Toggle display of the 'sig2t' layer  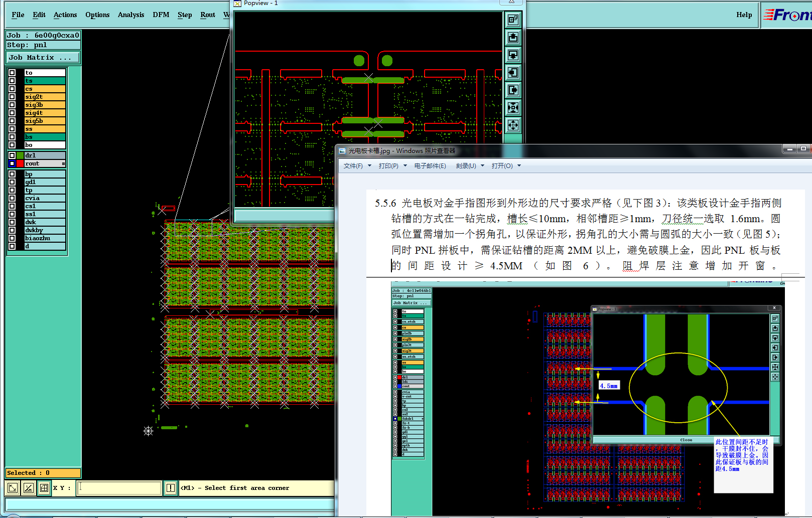coord(12,97)
